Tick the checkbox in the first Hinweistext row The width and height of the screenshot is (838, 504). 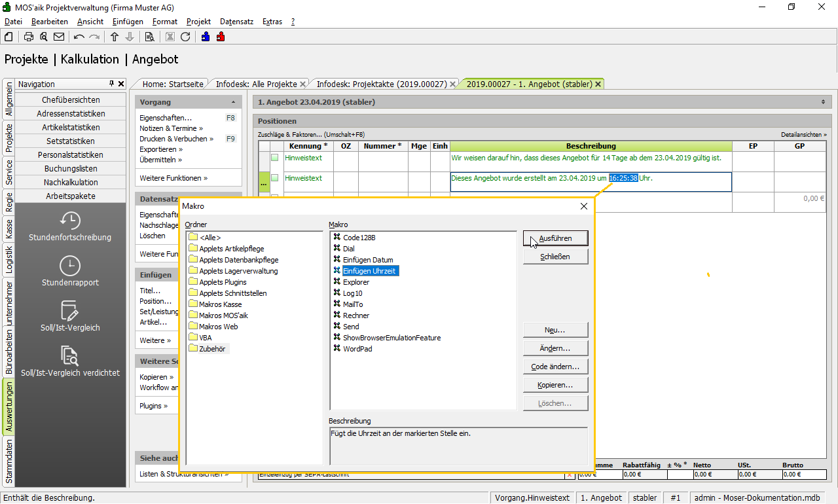pyautogui.click(x=275, y=158)
